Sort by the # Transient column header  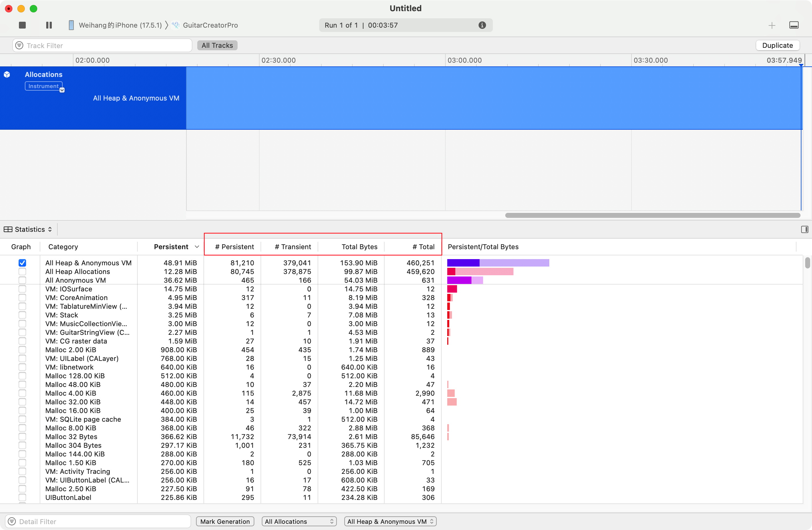(293, 247)
